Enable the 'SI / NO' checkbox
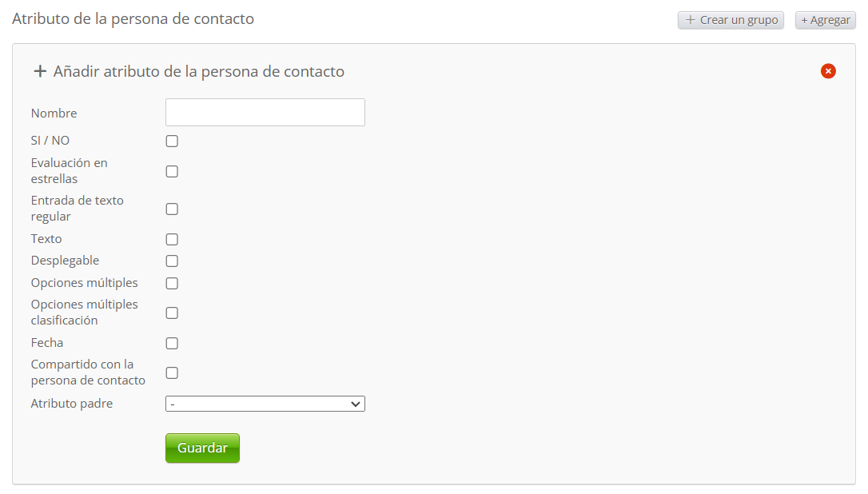Viewport: 868px width, 494px height. [172, 141]
